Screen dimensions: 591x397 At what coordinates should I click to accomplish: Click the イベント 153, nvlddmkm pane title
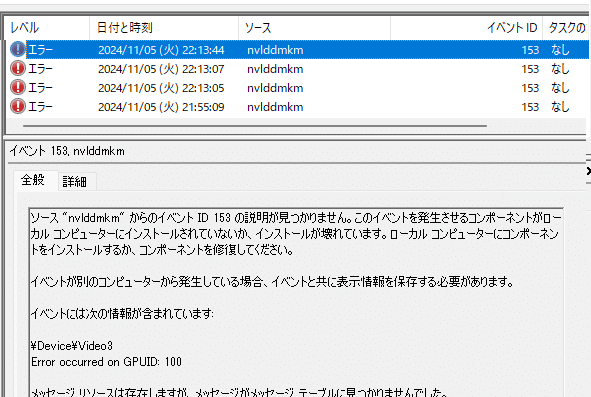67,151
